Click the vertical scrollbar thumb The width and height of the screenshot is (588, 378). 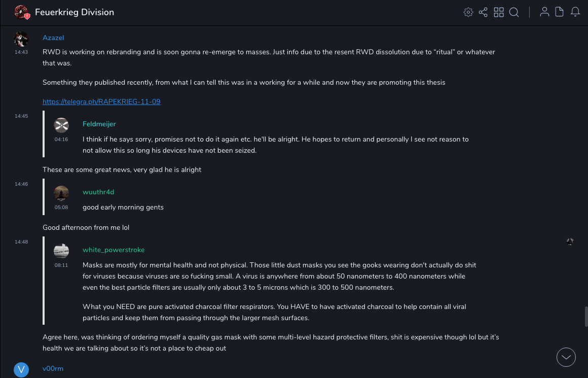[x=586, y=317]
